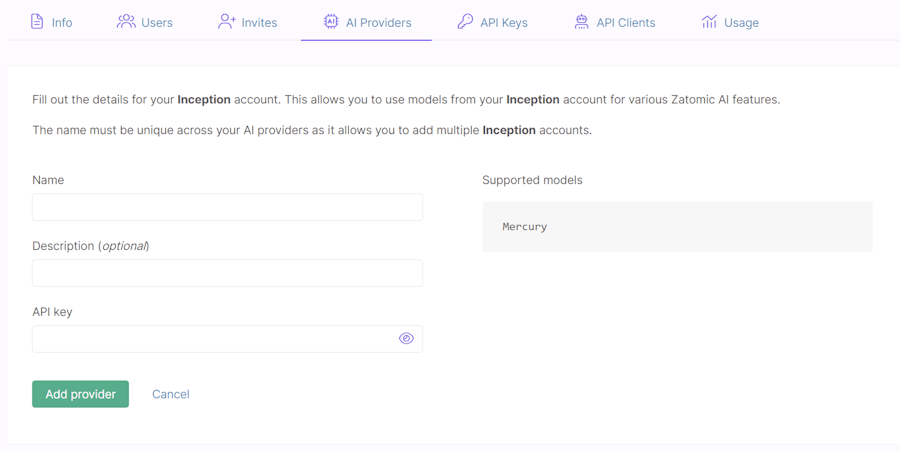Open the API Keys tab
Viewport: 900px width, 452px height.
492,22
